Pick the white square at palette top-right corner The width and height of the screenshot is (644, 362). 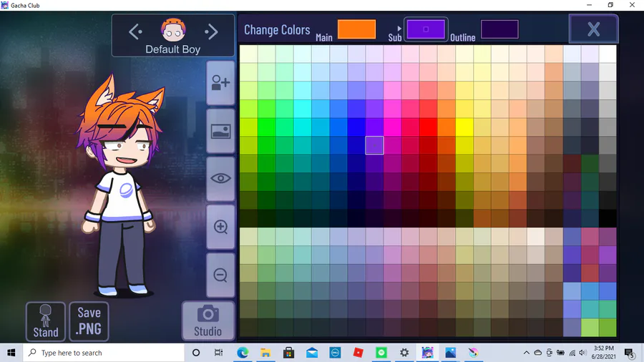pos(608,54)
